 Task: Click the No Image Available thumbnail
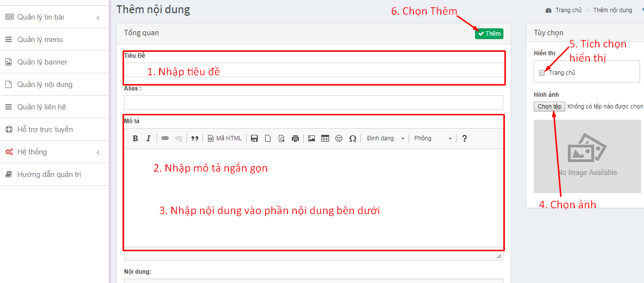[x=587, y=156]
